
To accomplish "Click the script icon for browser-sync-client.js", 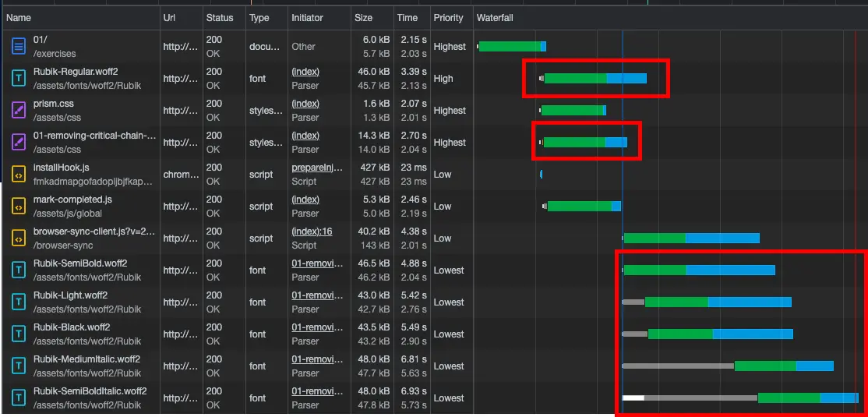I will click(x=19, y=239).
